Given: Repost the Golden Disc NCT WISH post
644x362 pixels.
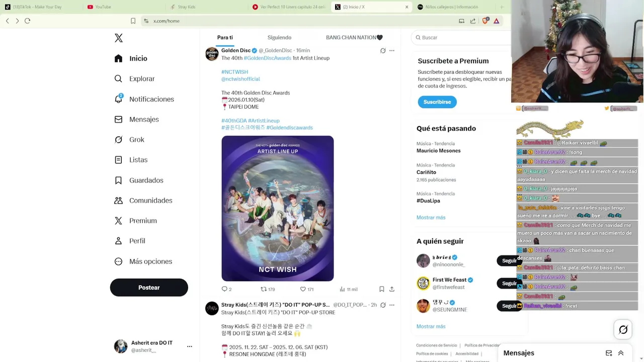Looking at the screenshot, I should point(268,289).
